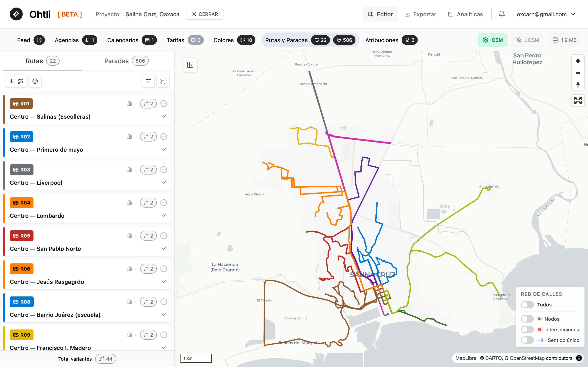Turn on Intersecciones toggle
Viewport: 588px width, 367px height.
(x=527, y=329)
